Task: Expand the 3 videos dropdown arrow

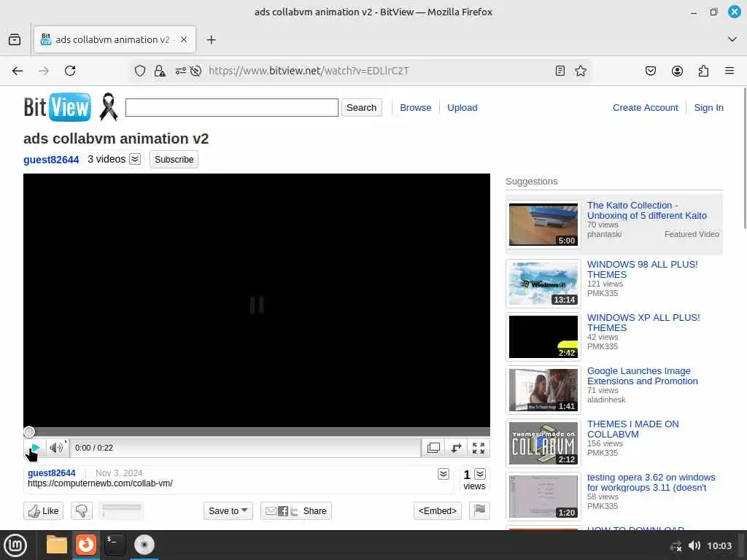Action: click(x=135, y=159)
